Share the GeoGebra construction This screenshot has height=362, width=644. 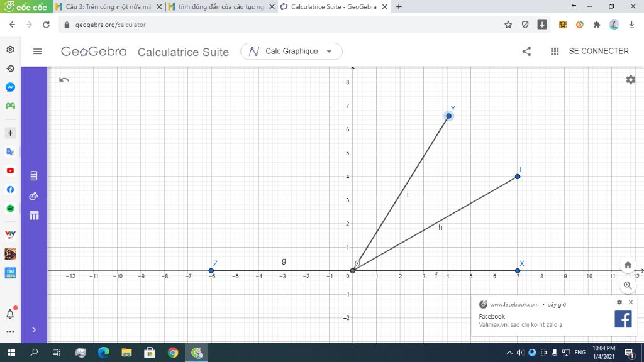[x=526, y=52]
